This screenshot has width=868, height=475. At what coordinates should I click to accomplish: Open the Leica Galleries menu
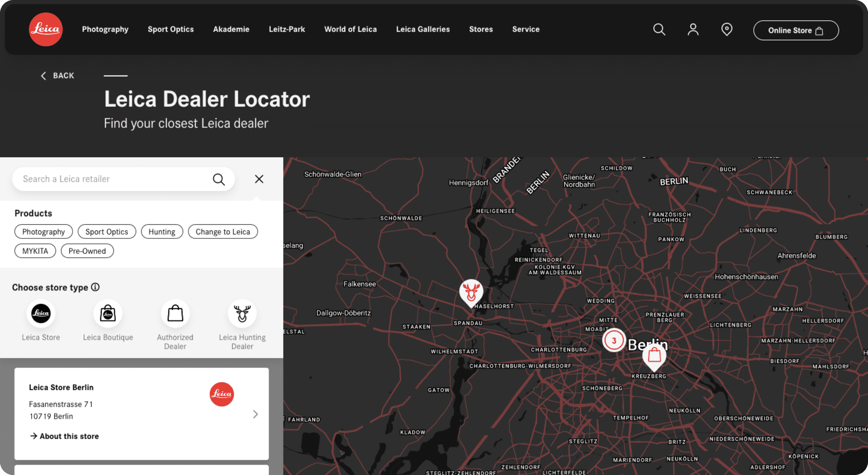423,29
